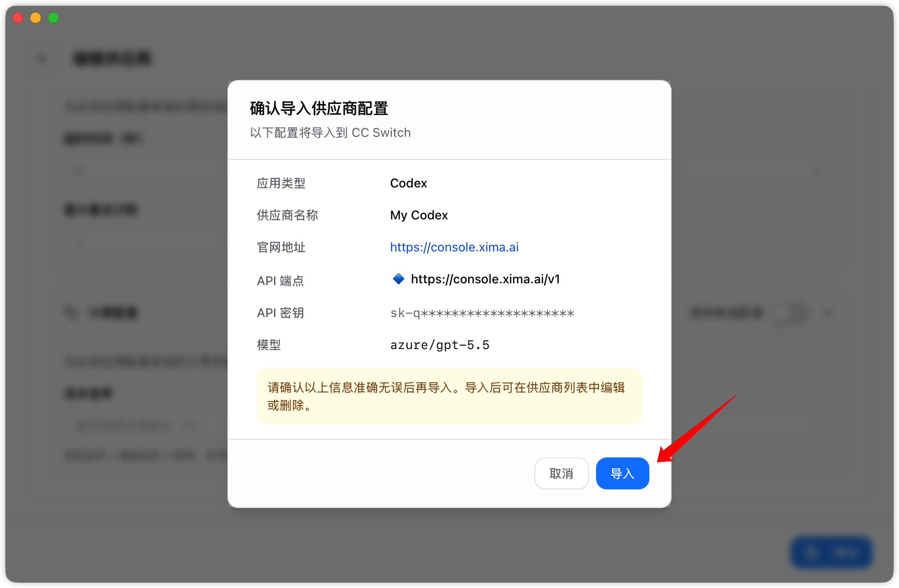
Task: Click the 应用类型 label
Action: pyautogui.click(x=281, y=183)
